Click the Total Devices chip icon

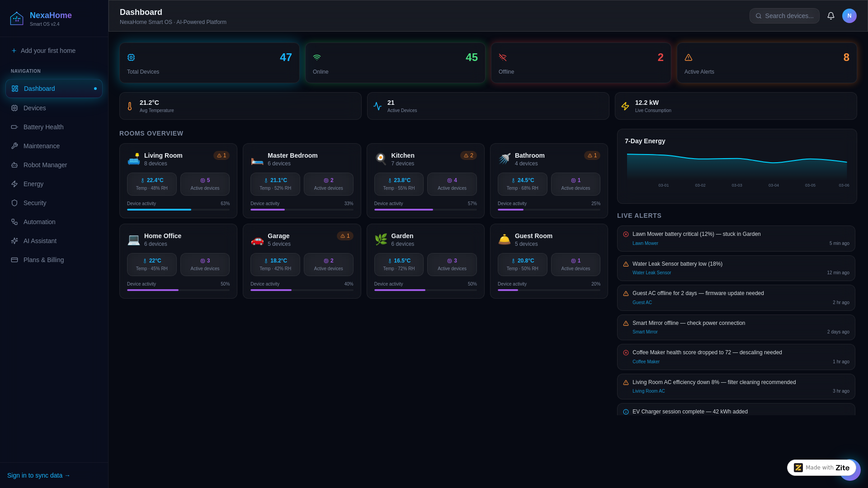pyautogui.click(x=131, y=57)
